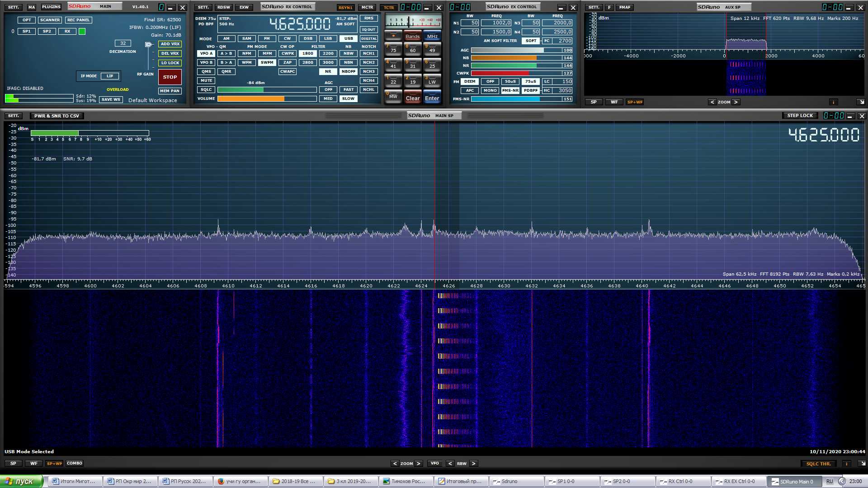The image size is (868, 488).
Task: Set AGC to FAST
Action: coord(349,89)
